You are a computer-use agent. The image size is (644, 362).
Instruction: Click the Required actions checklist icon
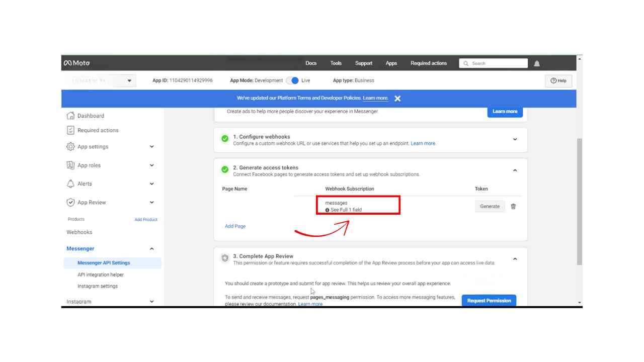[x=70, y=130]
